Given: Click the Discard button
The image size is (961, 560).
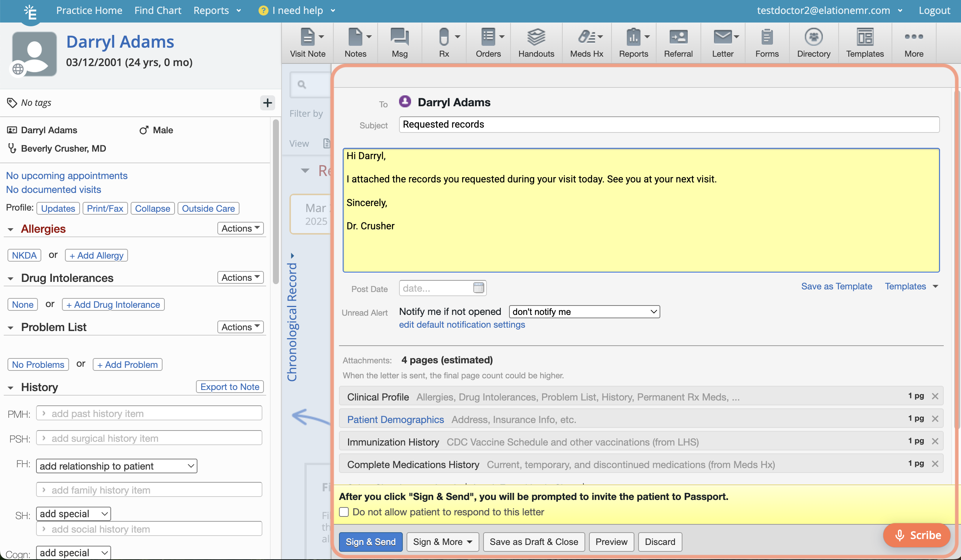Looking at the screenshot, I should pyautogui.click(x=660, y=541).
